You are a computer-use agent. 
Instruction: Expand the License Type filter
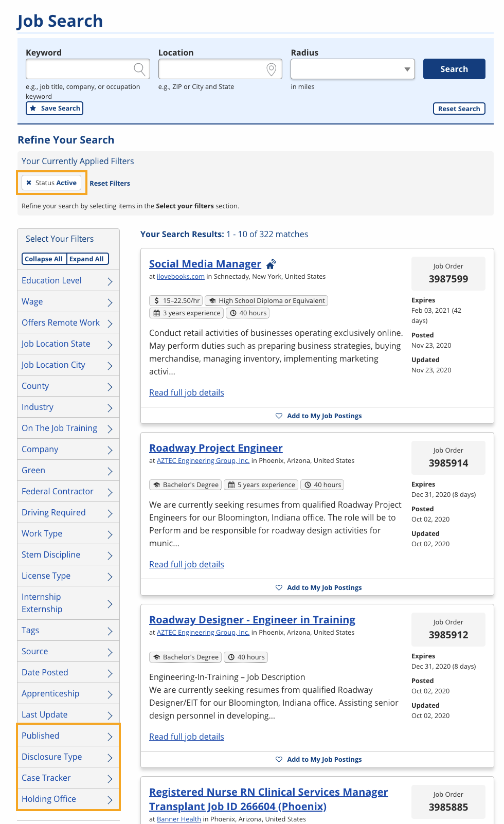click(68, 576)
